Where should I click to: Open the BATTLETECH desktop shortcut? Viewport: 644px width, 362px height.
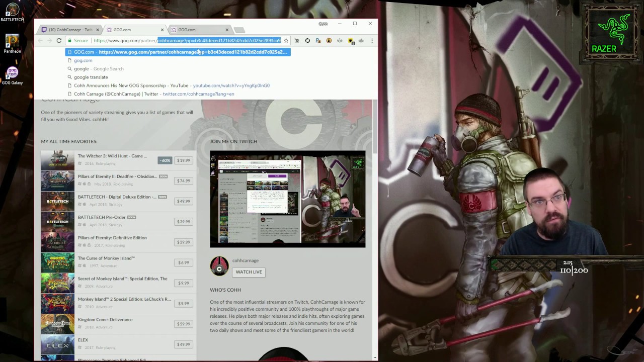(x=12, y=13)
